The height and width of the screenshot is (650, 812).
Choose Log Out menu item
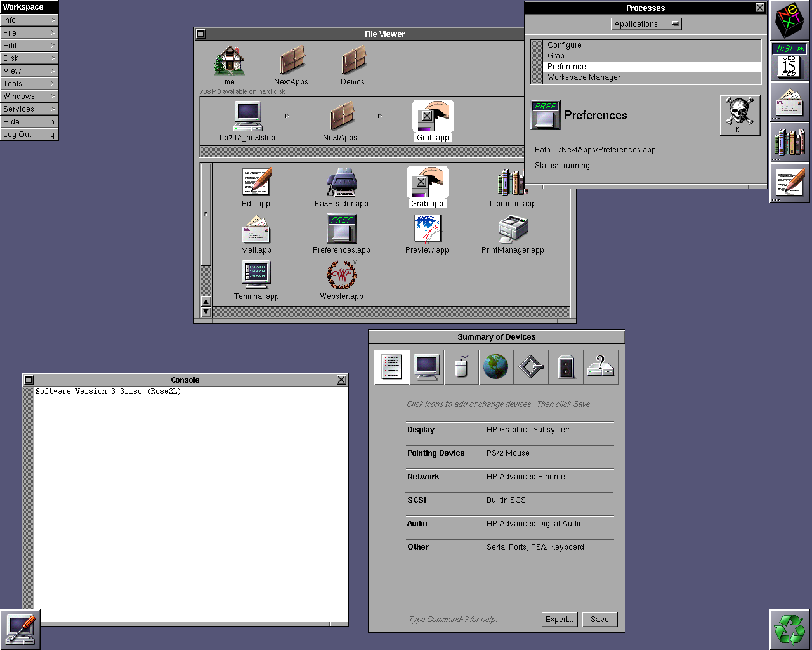tap(29, 135)
